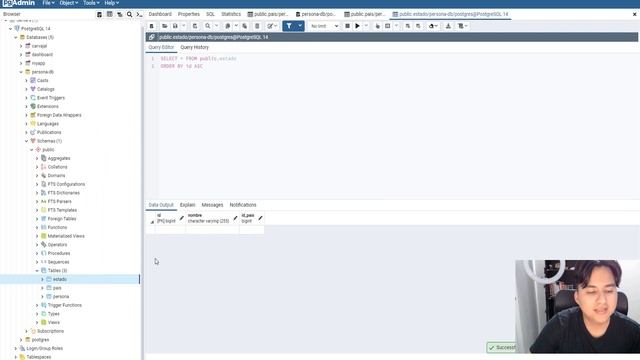This screenshot has width=640, height=360.
Task: Open Search Objects magnifier in Browser toolbar
Action: point(129,14)
